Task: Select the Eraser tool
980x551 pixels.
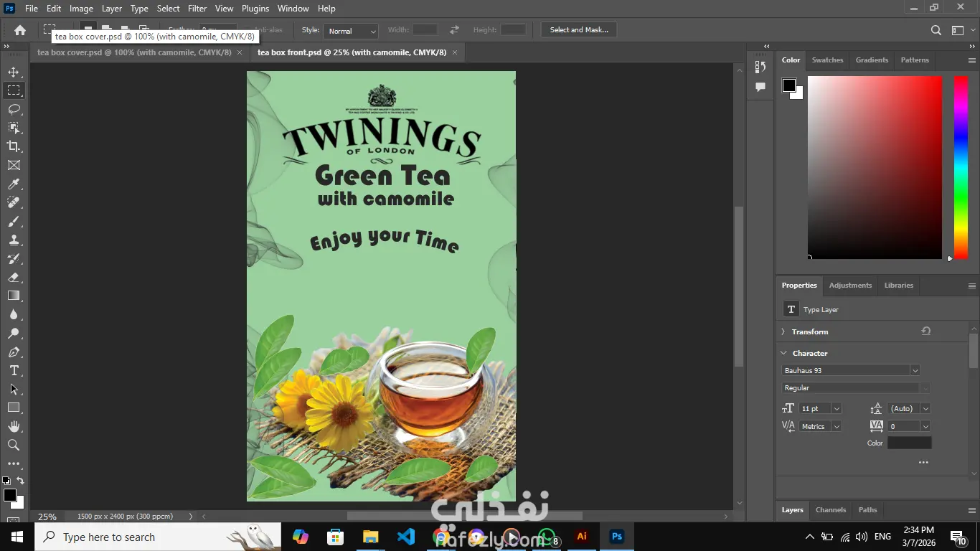Action: (14, 277)
